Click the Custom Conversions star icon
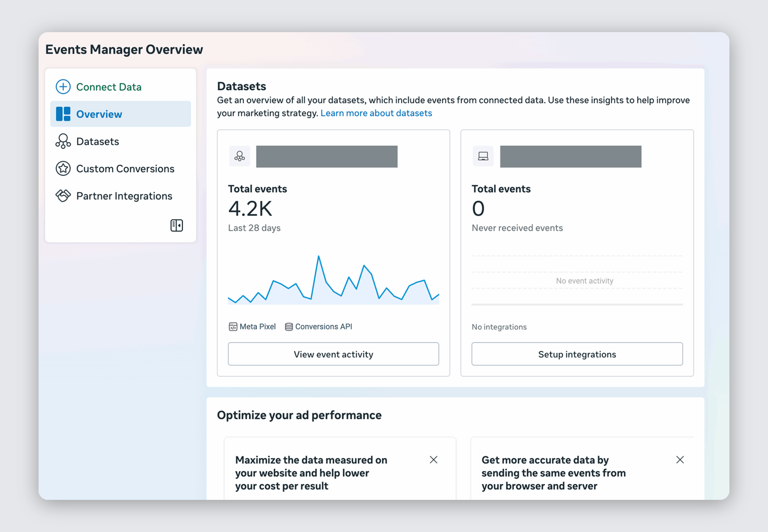768x532 pixels. tap(63, 169)
